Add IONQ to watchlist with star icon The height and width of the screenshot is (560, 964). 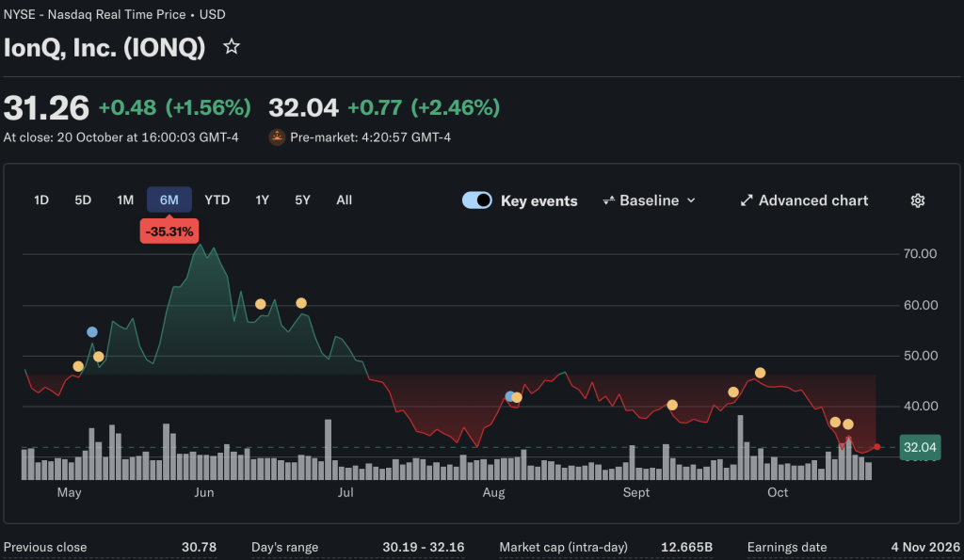point(232,47)
